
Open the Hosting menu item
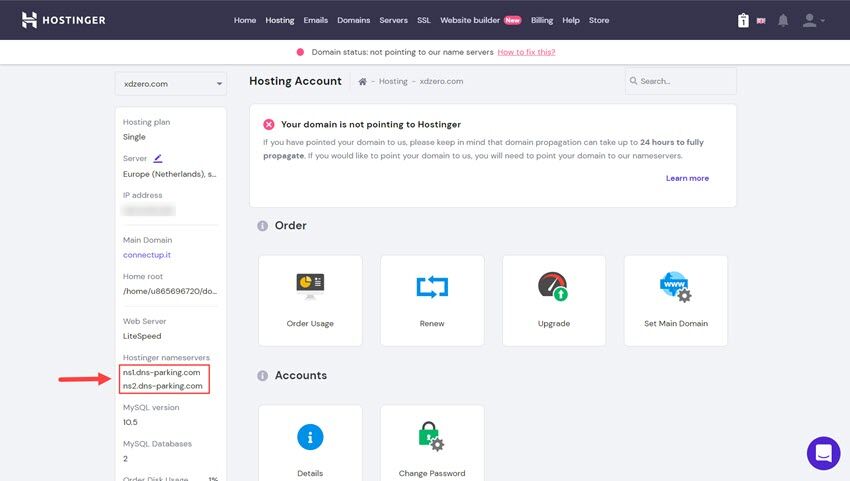(280, 20)
